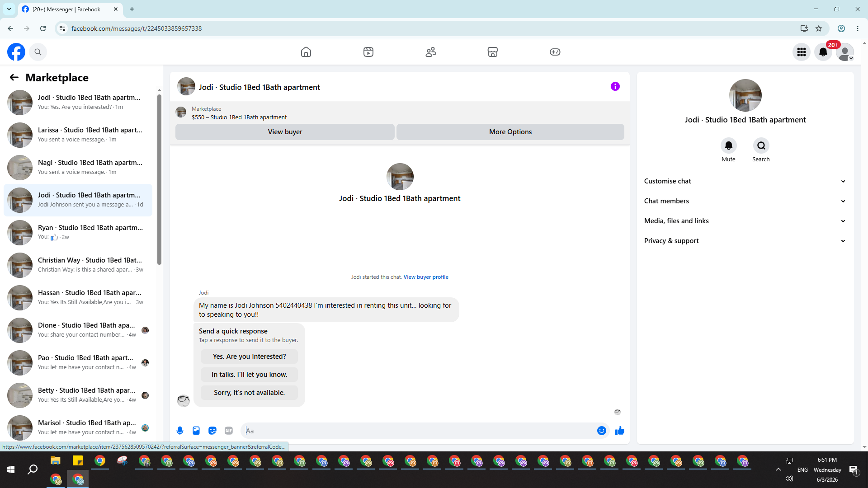Open Windows taskbar search
Screen dimensions: 868x488
[33, 470]
